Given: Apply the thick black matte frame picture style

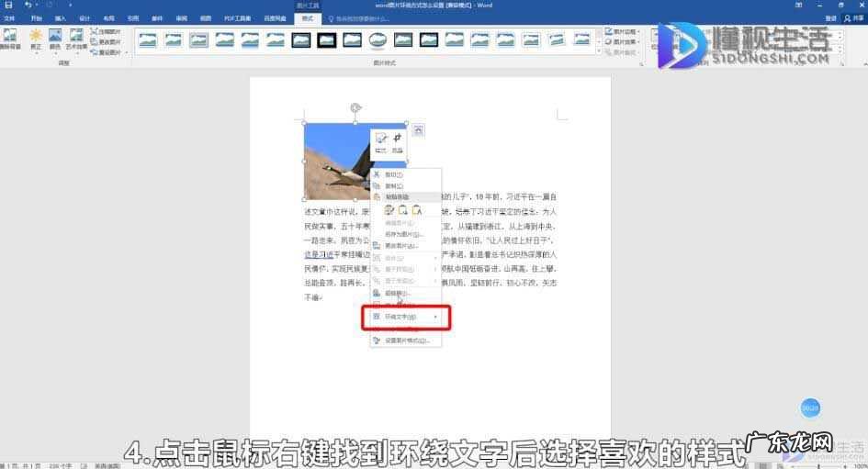Looking at the screenshot, I should 327,39.
